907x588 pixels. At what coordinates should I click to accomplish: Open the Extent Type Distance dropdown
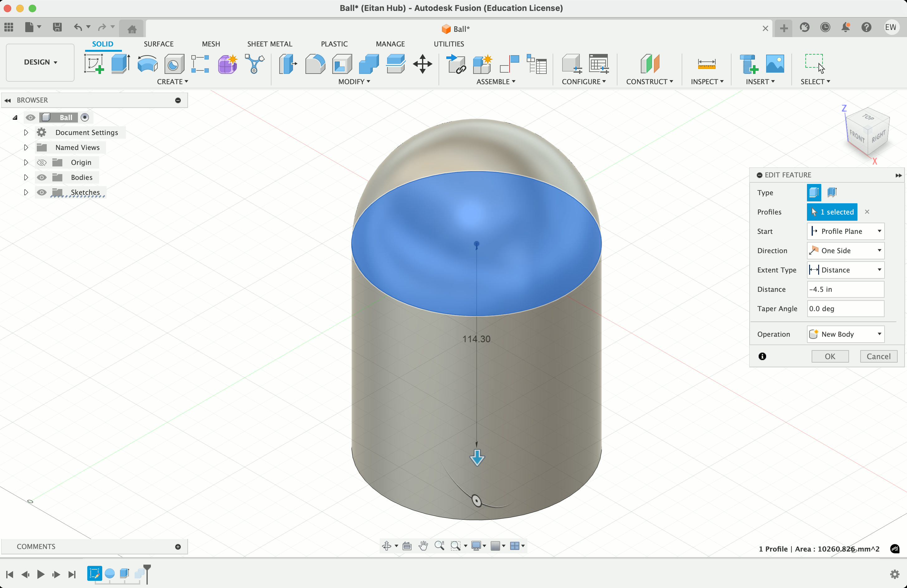click(845, 270)
